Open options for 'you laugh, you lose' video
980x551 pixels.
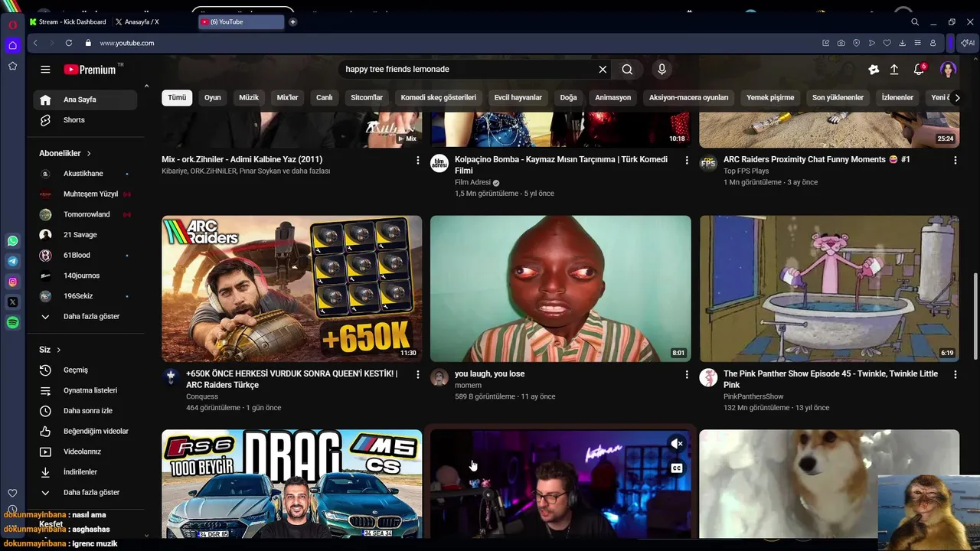[687, 374]
